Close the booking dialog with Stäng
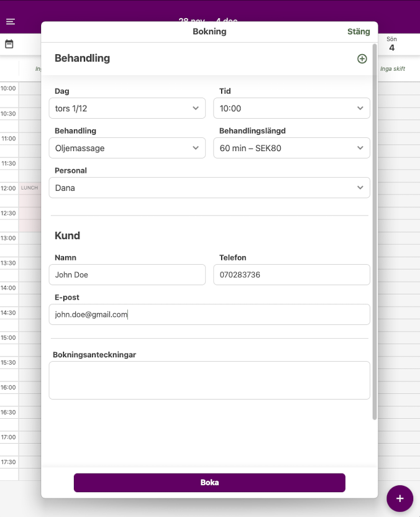Screen dimensions: 420x517 [358, 32]
